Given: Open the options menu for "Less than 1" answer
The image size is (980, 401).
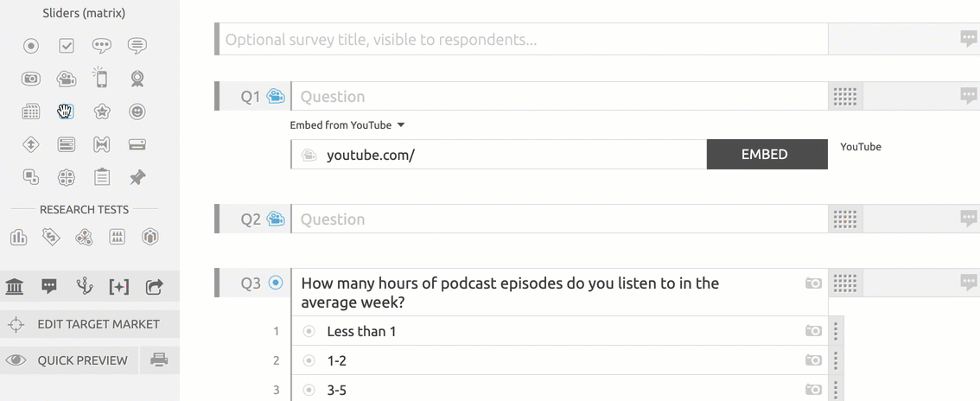Looking at the screenshot, I should pos(836,331).
